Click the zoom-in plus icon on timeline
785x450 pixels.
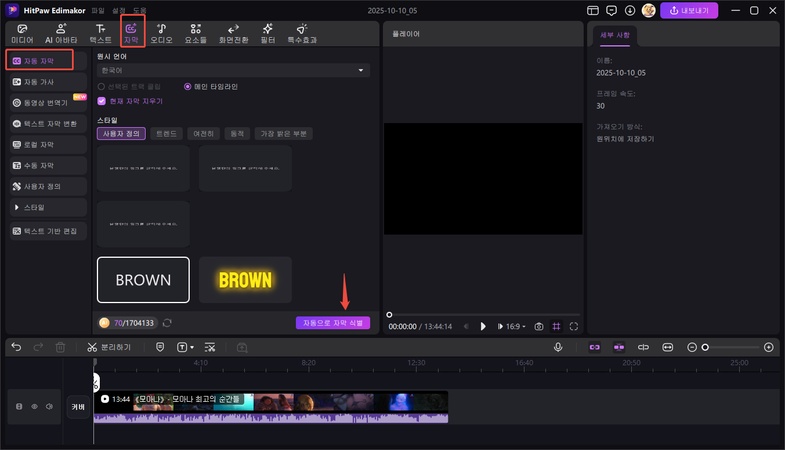[x=768, y=347]
